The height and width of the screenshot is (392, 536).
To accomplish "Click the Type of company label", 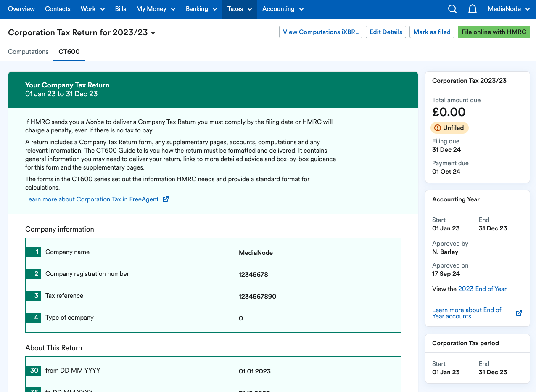I will tap(69, 318).
